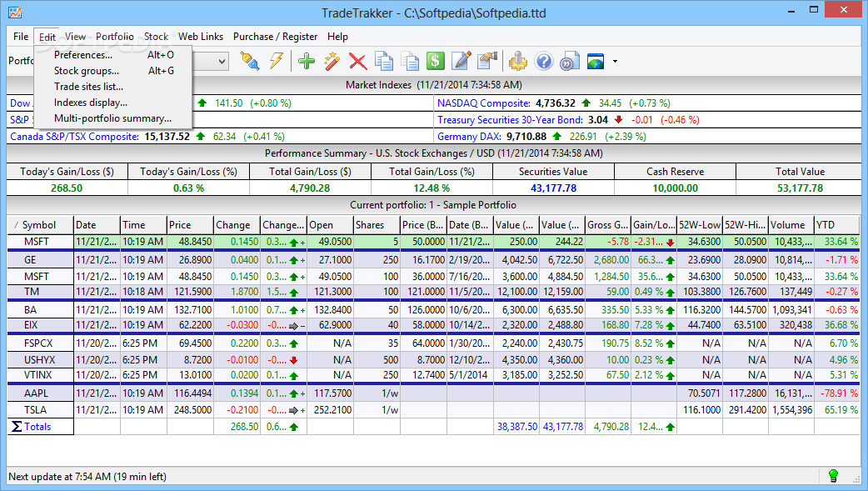Click the red down arrow in USHYX row
868x491 pixels.
[x=294, y=360]
